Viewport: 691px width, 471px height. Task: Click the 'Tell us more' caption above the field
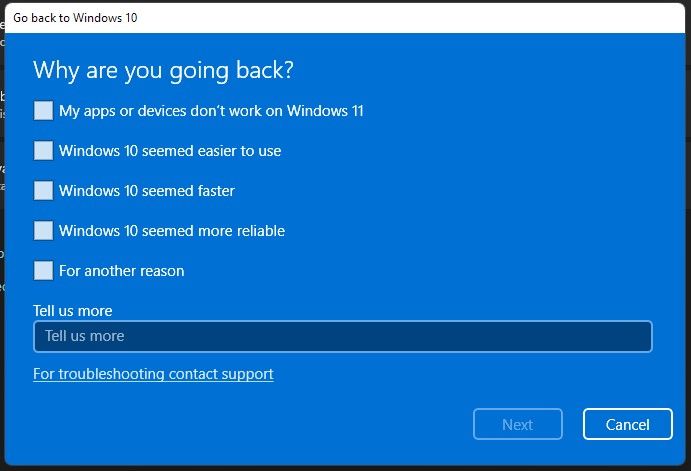pos(73,311)
